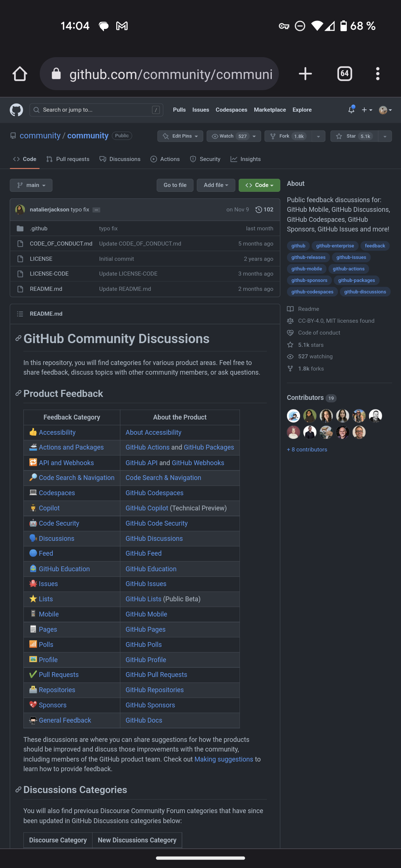Viewport: 401px width, 868px height.
Task: Open the Accessibility feedback category
Action: pyautogui.click(x=57, y=433)
